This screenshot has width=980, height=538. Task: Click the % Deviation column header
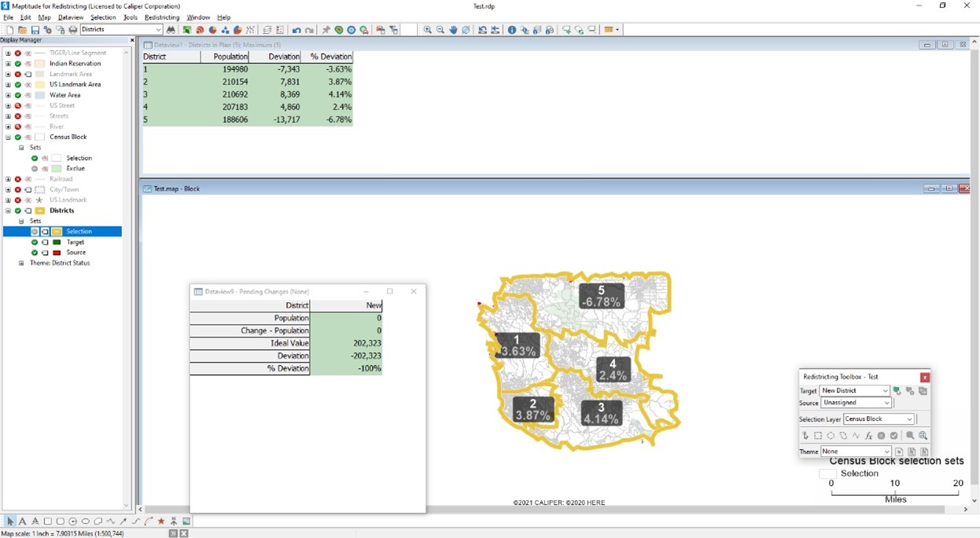point(330,57)
